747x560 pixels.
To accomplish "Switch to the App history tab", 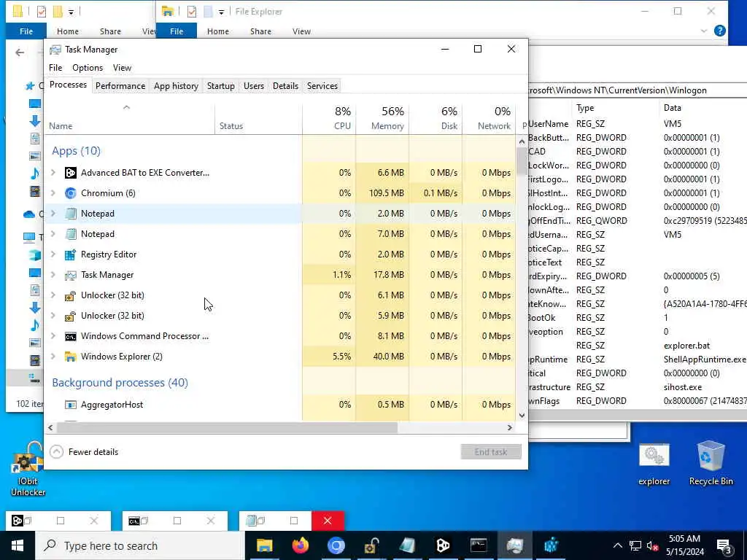I will [x=176, y=86].
